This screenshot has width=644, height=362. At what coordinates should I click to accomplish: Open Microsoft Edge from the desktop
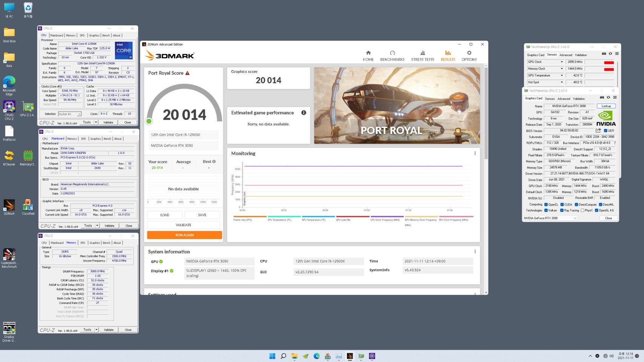click(9, 86)
